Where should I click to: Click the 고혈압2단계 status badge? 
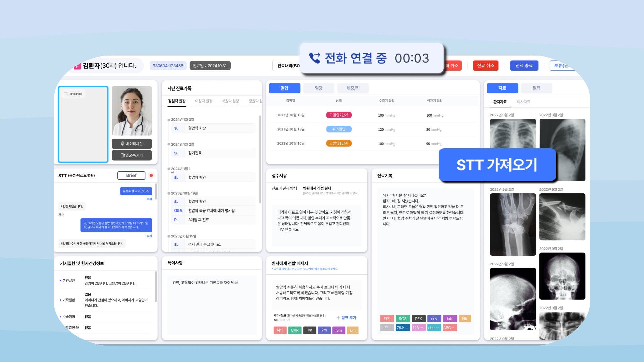click(x=339, y=115)
